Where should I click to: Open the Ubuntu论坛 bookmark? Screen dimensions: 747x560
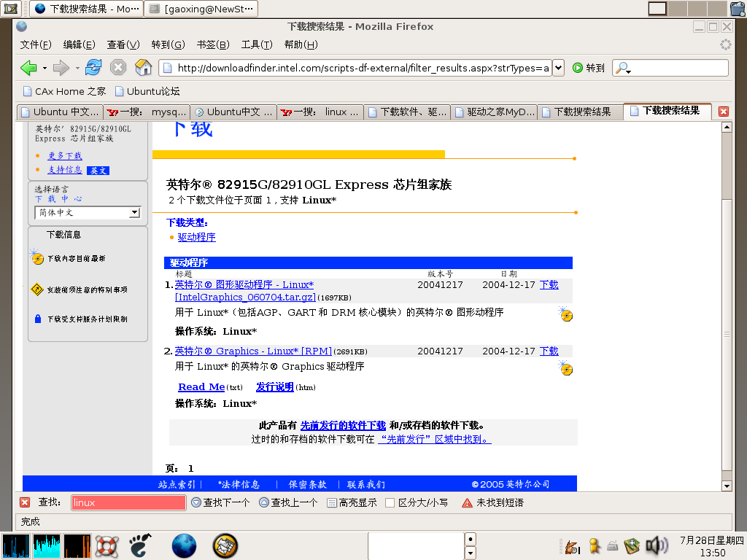pyautogui.click(x=147, y=91)
